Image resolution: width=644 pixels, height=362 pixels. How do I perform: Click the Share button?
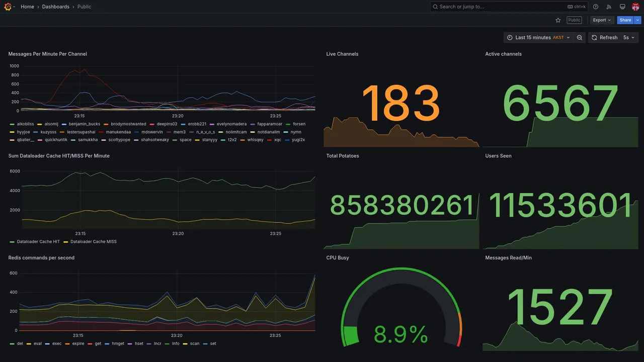coord(625,20)
